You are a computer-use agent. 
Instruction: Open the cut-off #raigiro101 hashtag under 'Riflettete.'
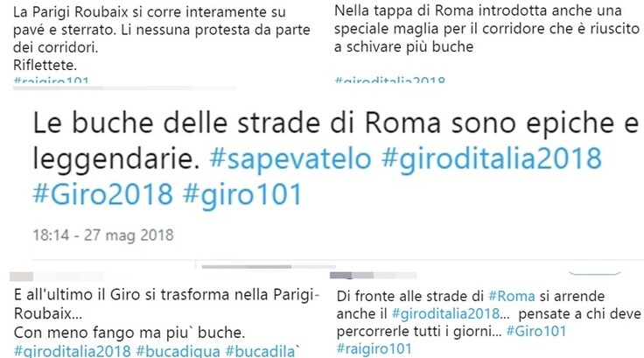pos(51,80)
